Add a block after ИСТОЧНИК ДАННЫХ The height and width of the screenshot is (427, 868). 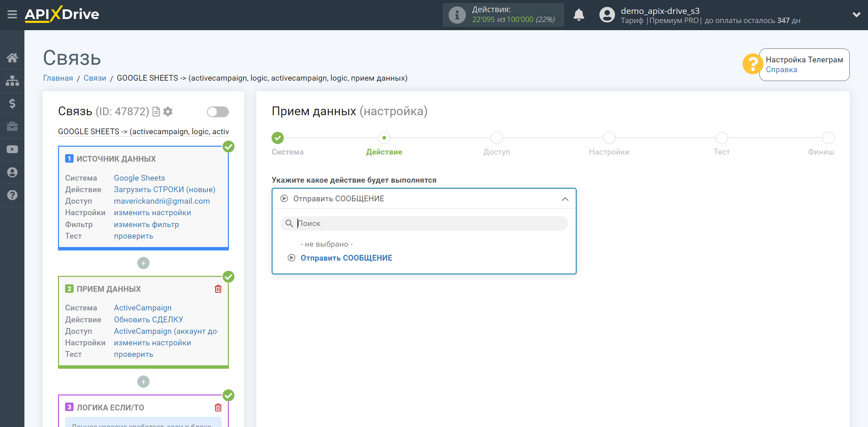pos(143,263)
